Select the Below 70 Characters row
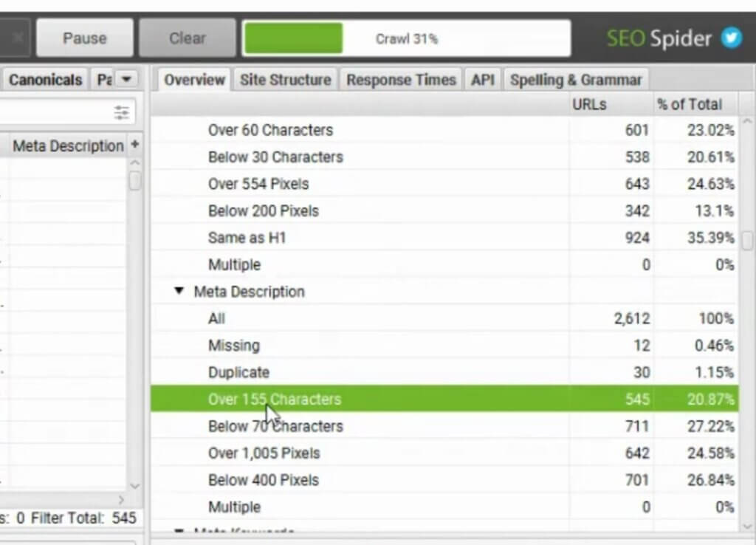 pyautogui.click(x=444, y=426)
